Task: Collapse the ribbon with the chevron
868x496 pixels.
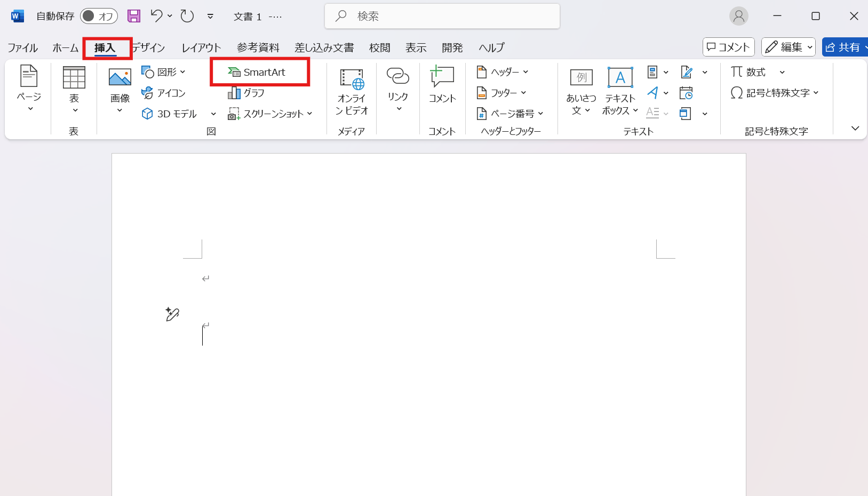Action: [855, 128]
